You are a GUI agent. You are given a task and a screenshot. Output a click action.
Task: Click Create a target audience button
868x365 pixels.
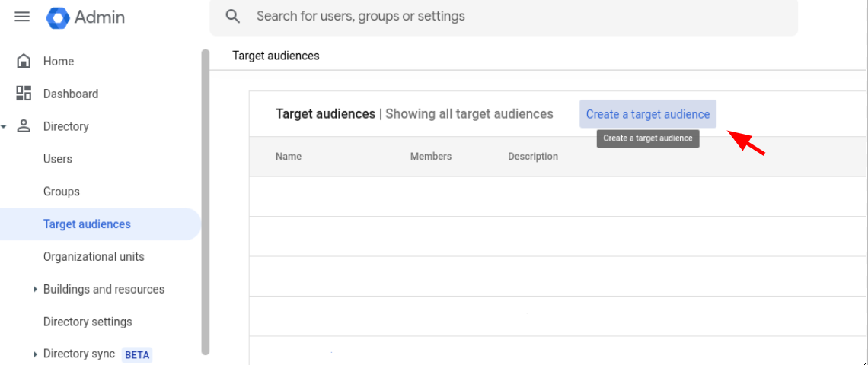tap(648, 114)
